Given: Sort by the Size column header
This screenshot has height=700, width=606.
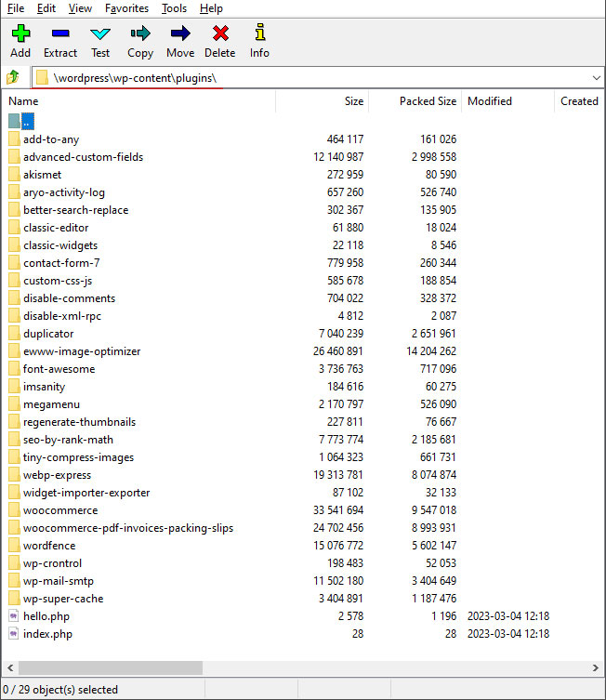Looking at the screenshot, I should pos(323,101).
